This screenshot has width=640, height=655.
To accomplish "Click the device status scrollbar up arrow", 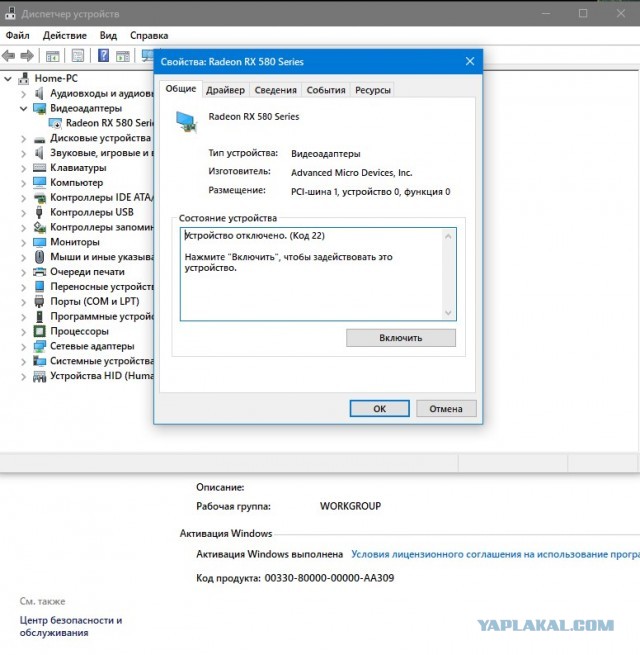I will pyautogui.click(x=448, y=236).
